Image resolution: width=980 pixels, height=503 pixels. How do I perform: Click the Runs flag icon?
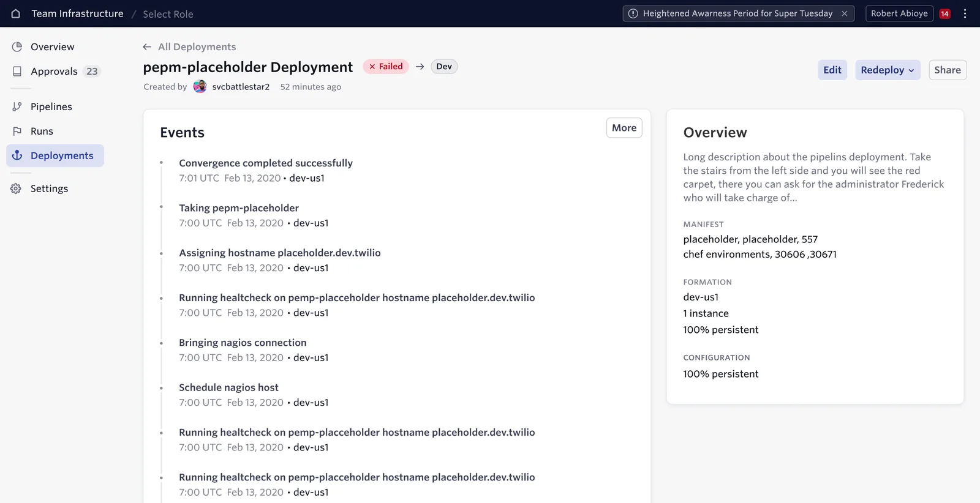point(17,131)
